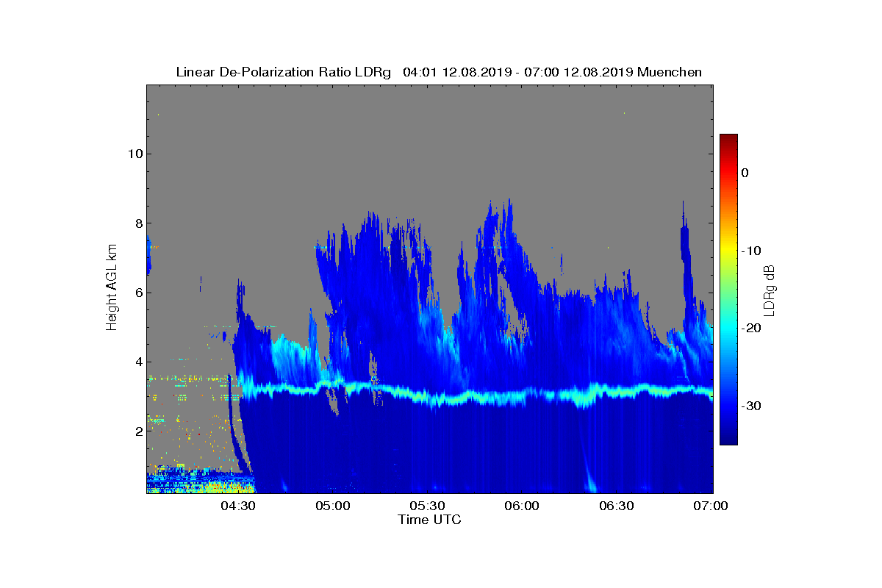Click the colorbar tick label -20
This screenshot has width=882, height=588.
(751, 328)
